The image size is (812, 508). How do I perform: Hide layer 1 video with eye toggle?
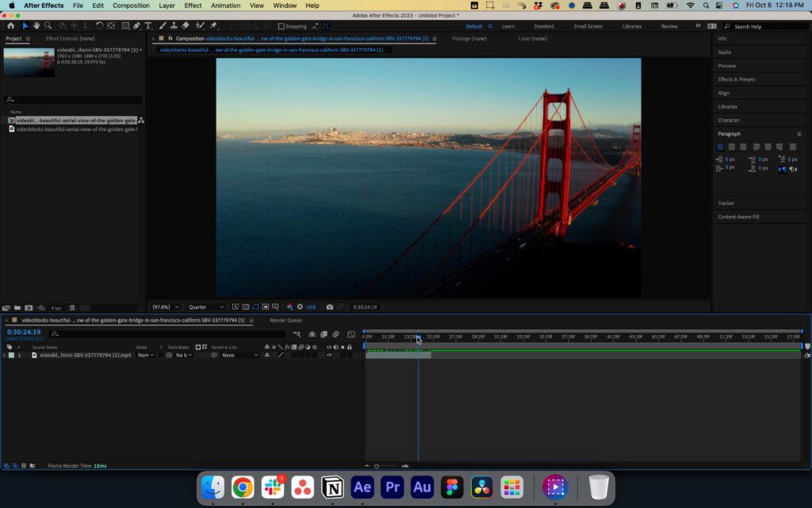329,355
